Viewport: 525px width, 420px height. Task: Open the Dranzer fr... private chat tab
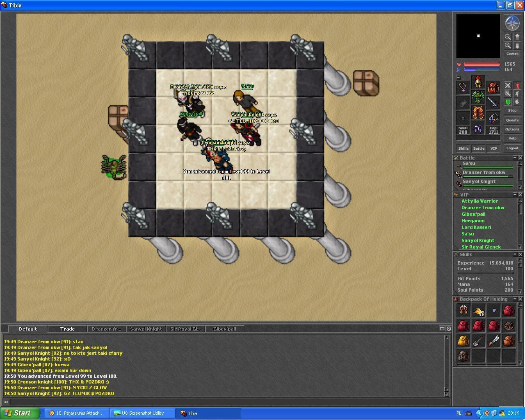tap(107, 329)
